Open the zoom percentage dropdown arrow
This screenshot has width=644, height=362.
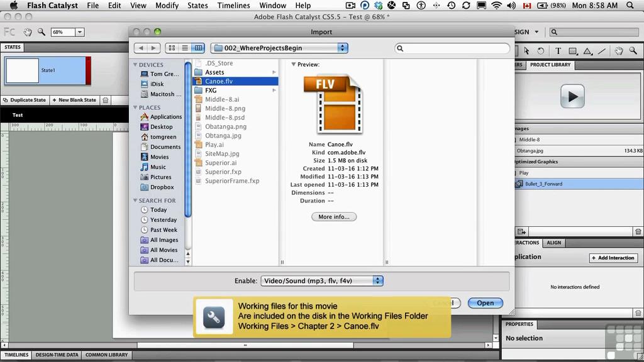coord(80,32)
